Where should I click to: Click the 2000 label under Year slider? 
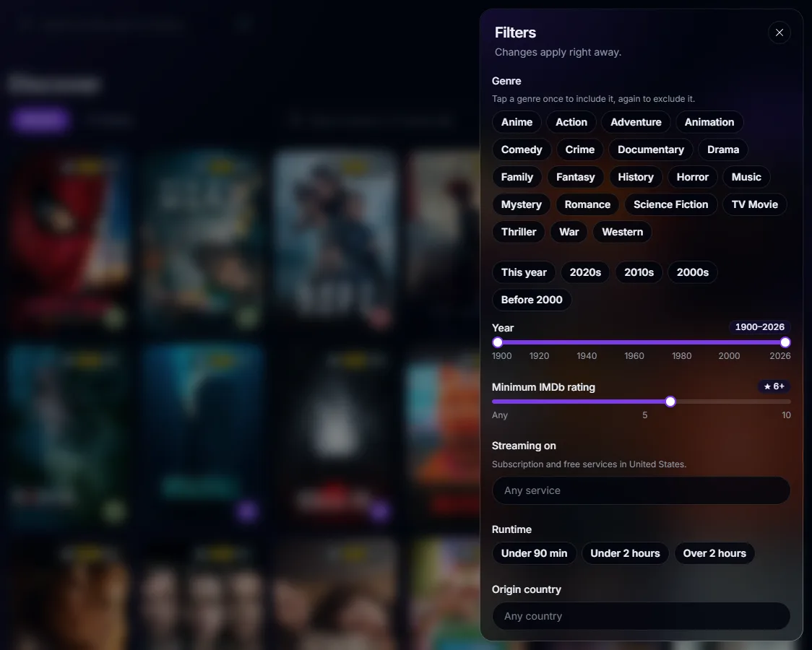729,356
